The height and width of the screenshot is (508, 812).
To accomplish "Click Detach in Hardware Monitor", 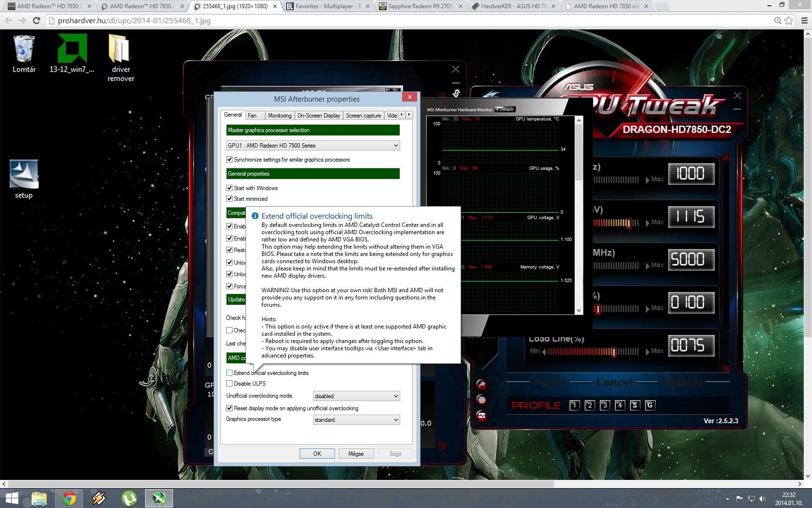I will pyautogui.click(x=505, y=109).
